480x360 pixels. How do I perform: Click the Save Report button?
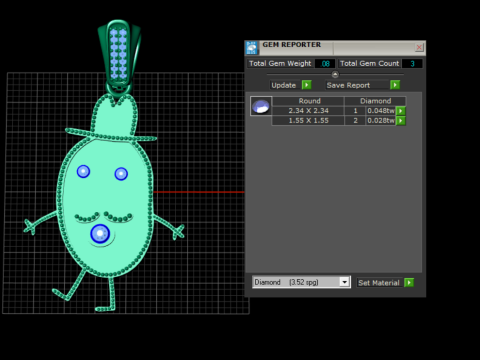click(348, 85)
